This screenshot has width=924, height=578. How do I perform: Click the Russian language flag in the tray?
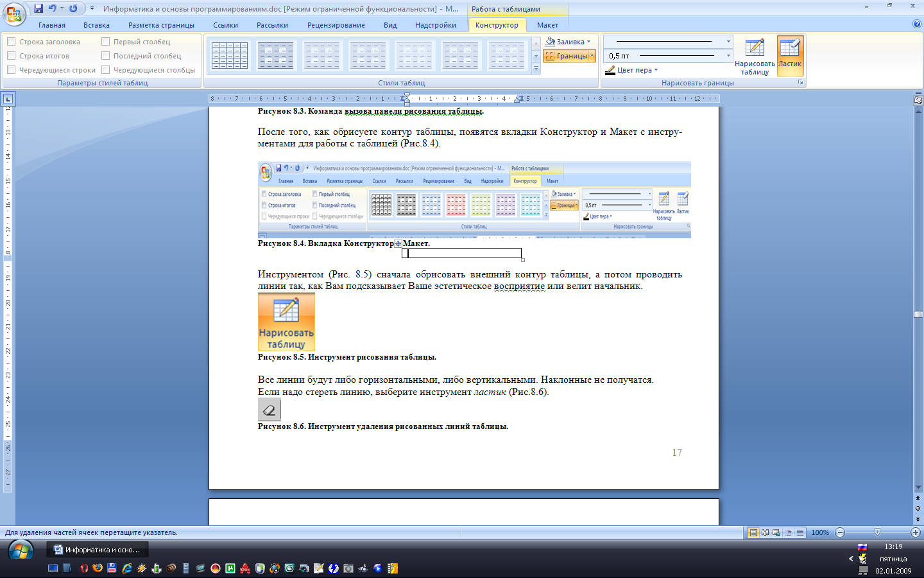pyautogui.click(x=862, y=547)
